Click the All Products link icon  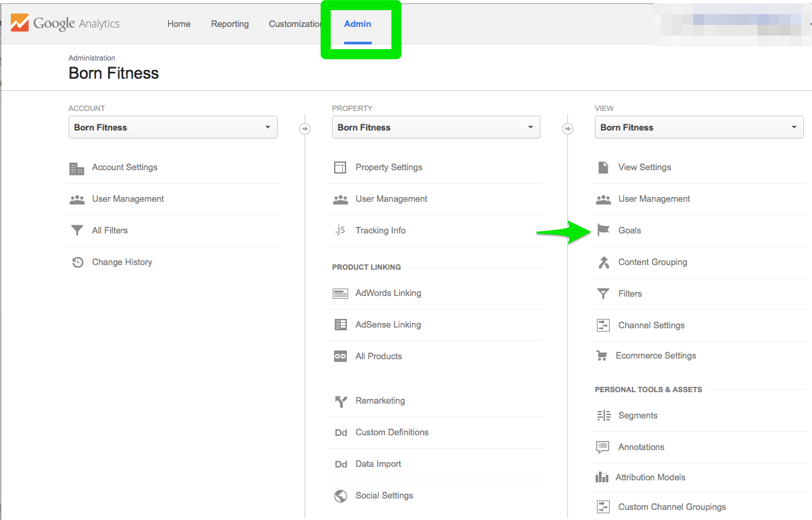coord(341,357)
